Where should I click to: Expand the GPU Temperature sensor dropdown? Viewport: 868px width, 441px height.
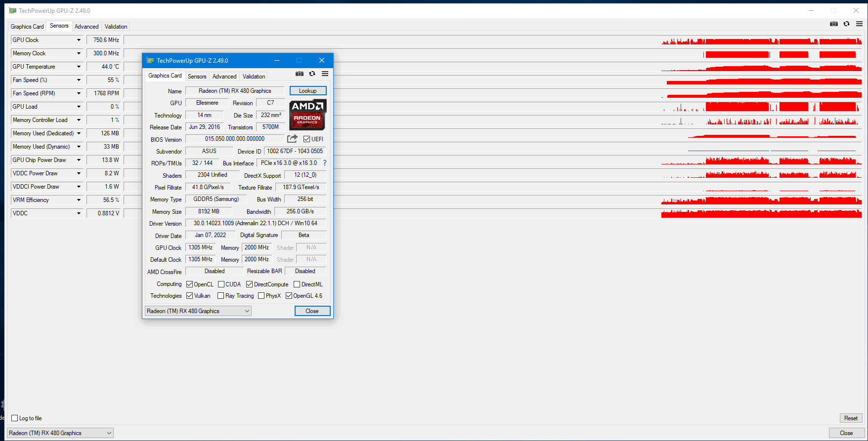pos(79,67)
